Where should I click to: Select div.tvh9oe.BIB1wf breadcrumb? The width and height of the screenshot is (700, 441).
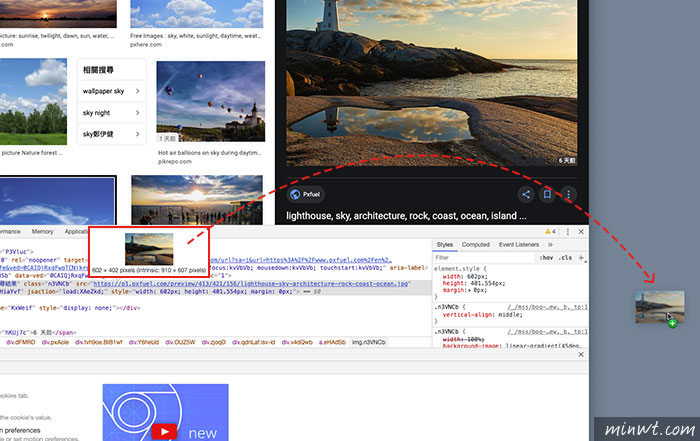point(99,342)
